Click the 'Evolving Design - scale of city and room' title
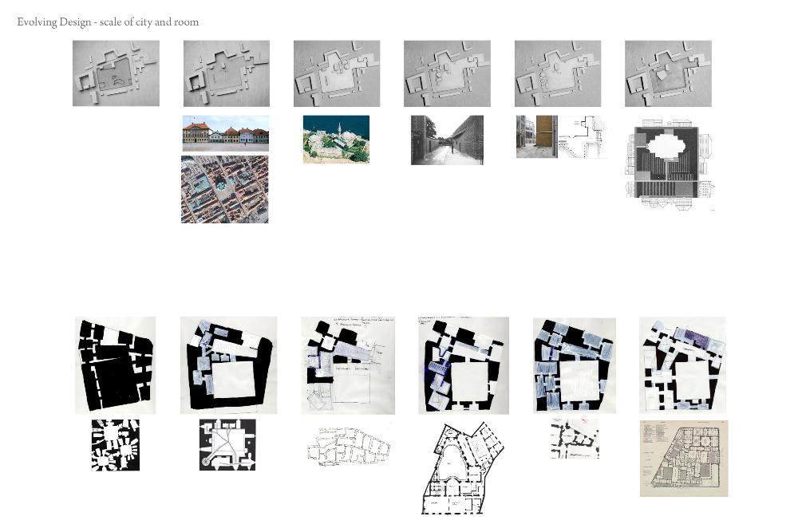 (x=108, y=22)
